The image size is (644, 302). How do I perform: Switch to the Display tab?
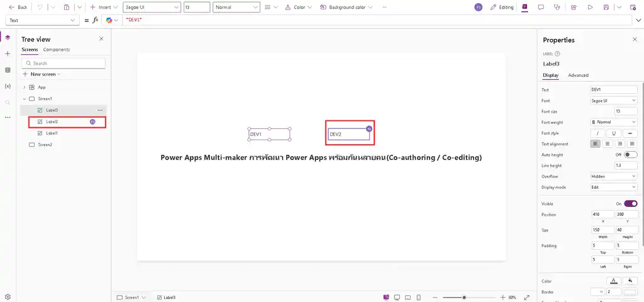[550, 75]
